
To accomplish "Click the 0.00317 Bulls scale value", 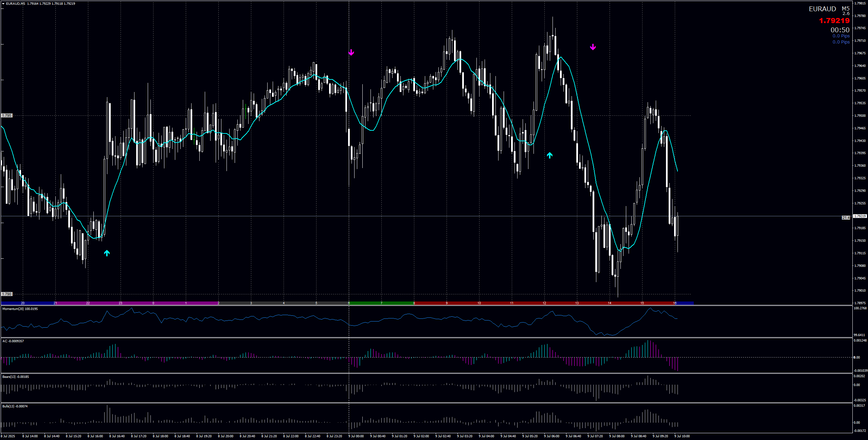I will (x=860, y=406).
